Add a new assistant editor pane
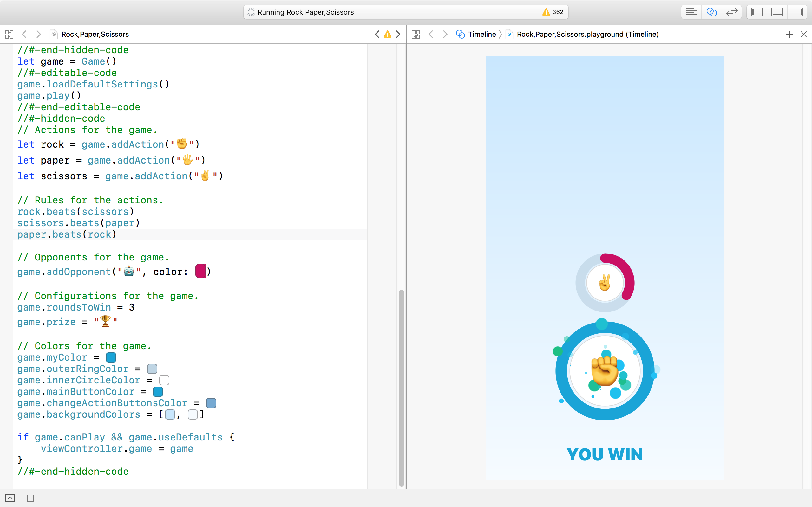 click(x=789, y=34)
